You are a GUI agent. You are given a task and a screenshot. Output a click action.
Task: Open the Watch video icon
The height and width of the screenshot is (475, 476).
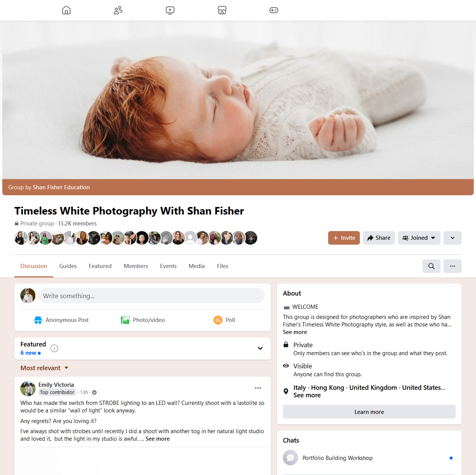point(170,10)
